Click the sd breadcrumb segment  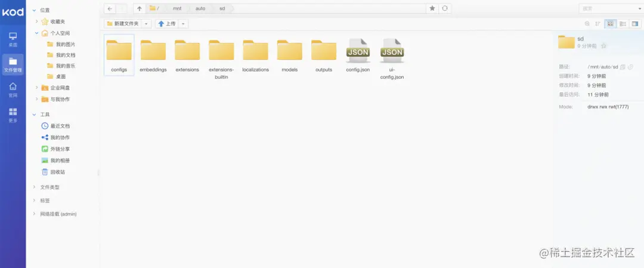(x=222, y=8)
